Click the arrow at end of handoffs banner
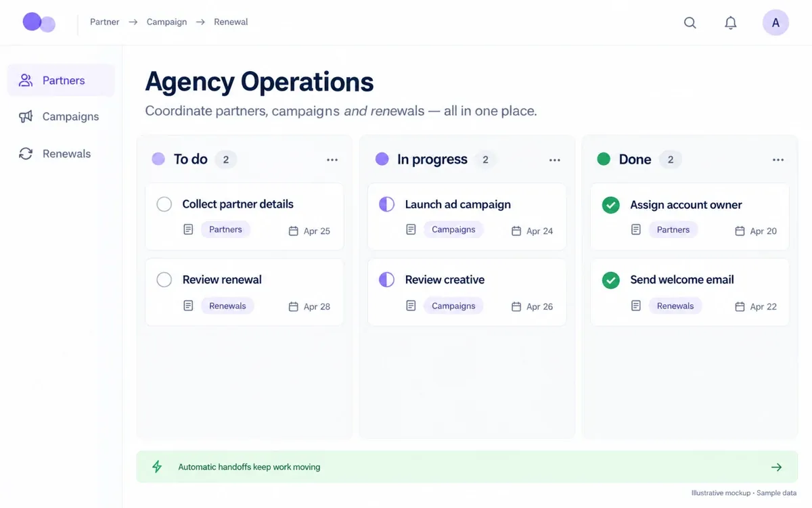Image resolution: width=812 pixels, height=508 pixels. (777, 467)
